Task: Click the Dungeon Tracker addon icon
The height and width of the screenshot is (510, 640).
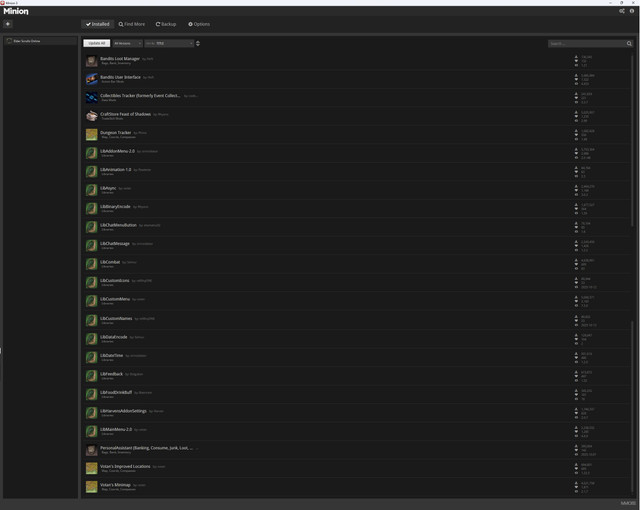Action: [91, 135]
